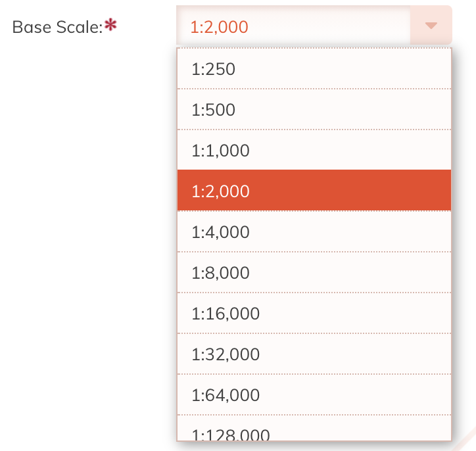Image resolution: width=476 pixels, height=451 pixels.
Task: Click the partially visible 1:128,000 option
Action: tap(314, 431)
